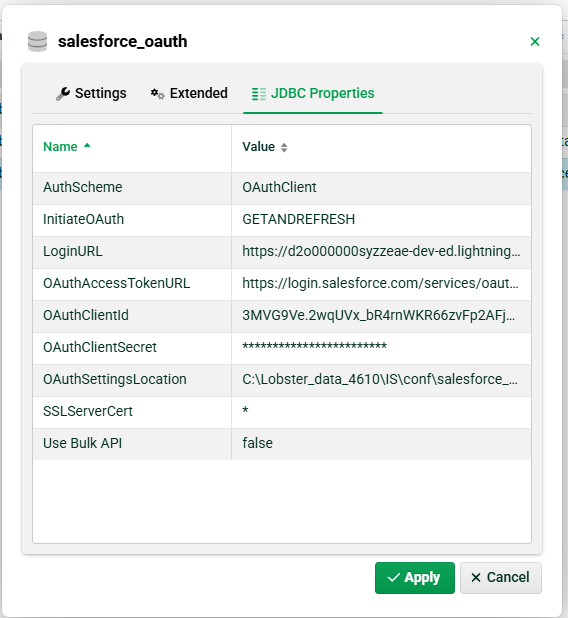Screen dimensions: 568x618
Task: Select the Use Bulk API property name
Action: click(82, 443)
